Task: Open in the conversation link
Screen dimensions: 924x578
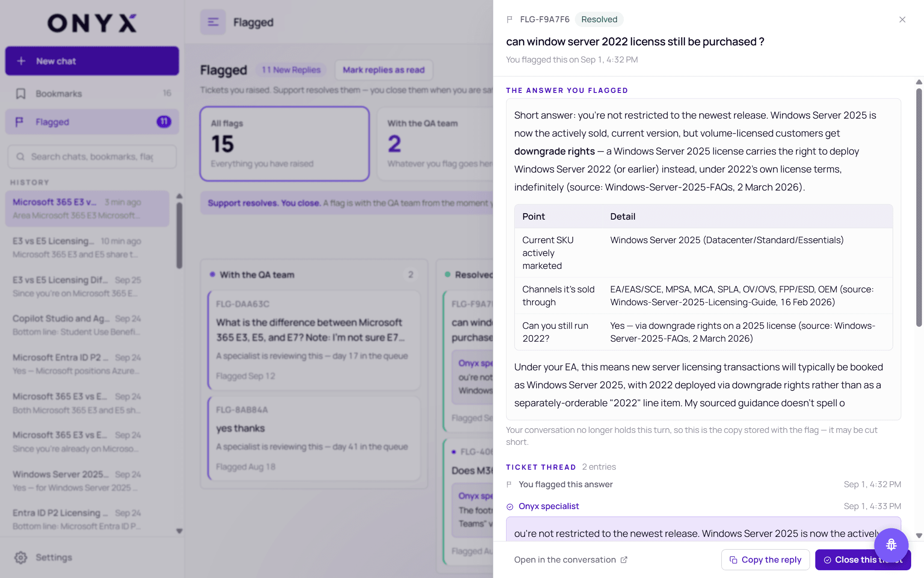Action: 571,560
